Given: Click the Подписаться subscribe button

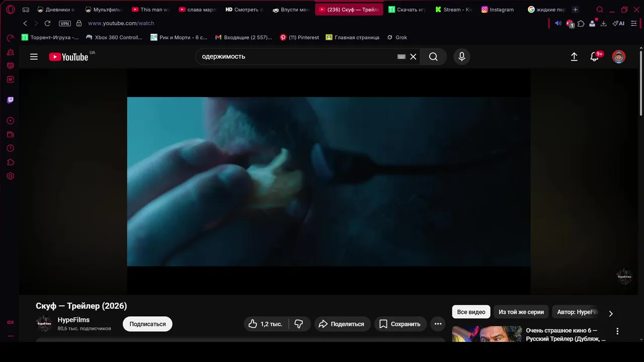Looking at the screenshot, I should point(147,324).
